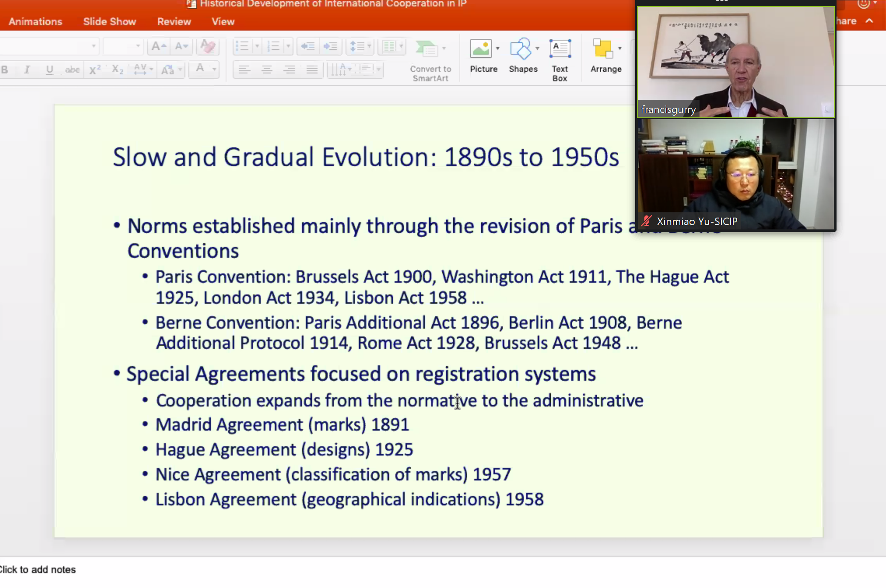Expand the line spacing dropdown
886x588 pixels.
(x=369, y=46)
